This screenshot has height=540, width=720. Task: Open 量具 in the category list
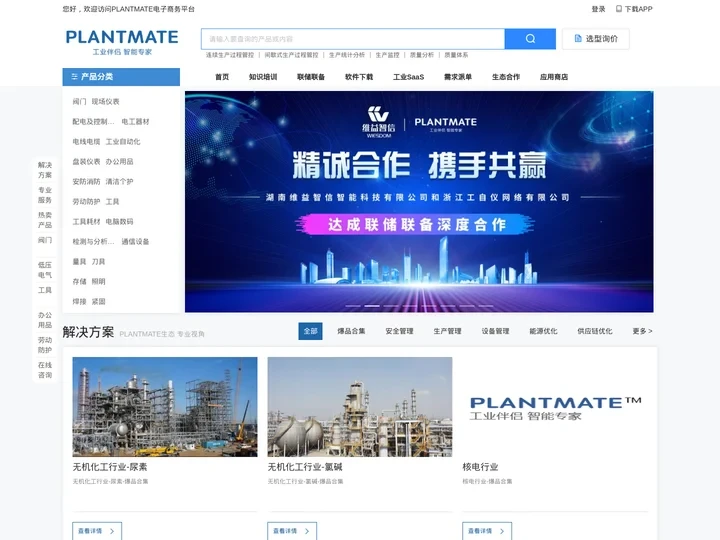point(79,262)
